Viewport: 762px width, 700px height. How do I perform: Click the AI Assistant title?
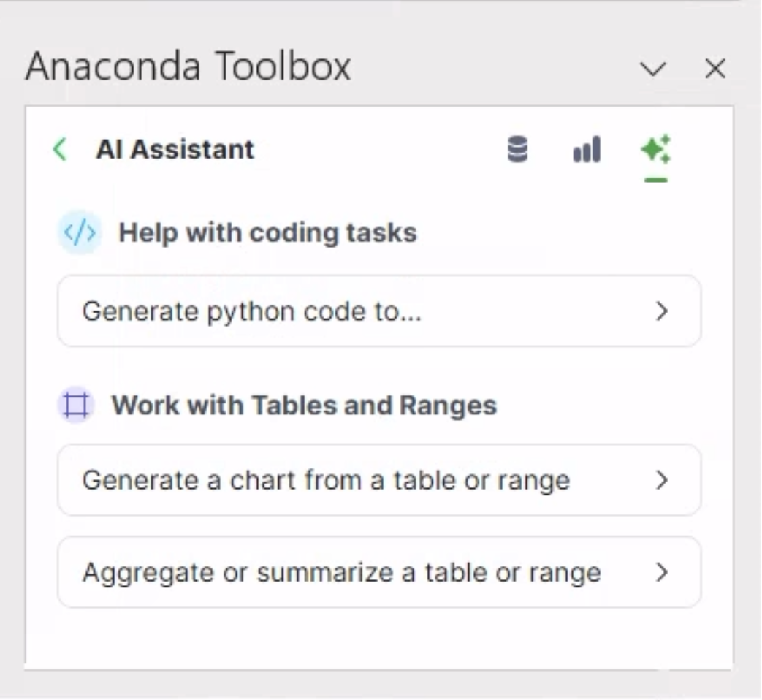point(175,149)
